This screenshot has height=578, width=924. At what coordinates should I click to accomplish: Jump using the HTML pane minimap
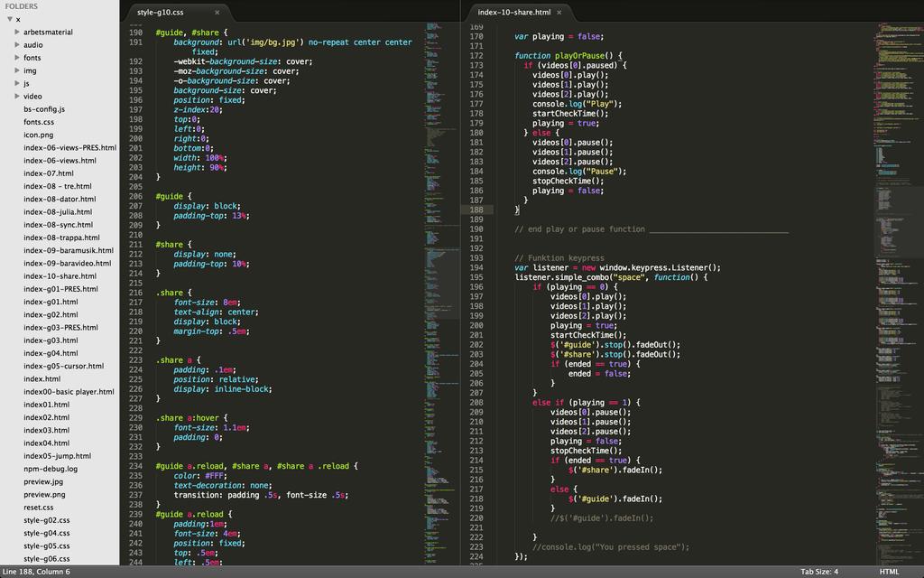[899, 294]
